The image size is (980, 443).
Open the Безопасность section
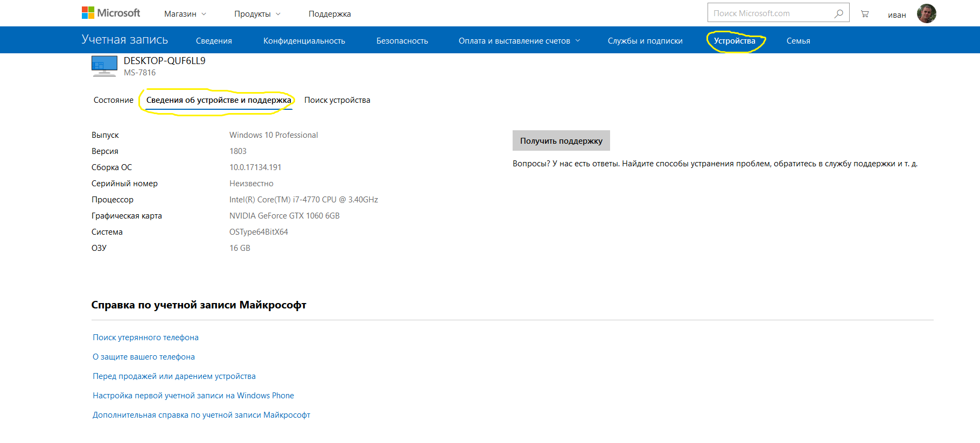[402, 41]
